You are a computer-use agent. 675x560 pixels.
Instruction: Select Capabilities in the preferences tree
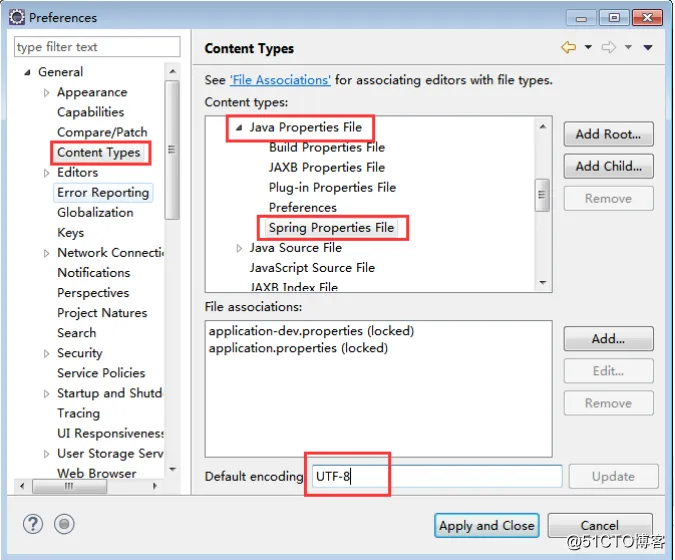point(90,112)
